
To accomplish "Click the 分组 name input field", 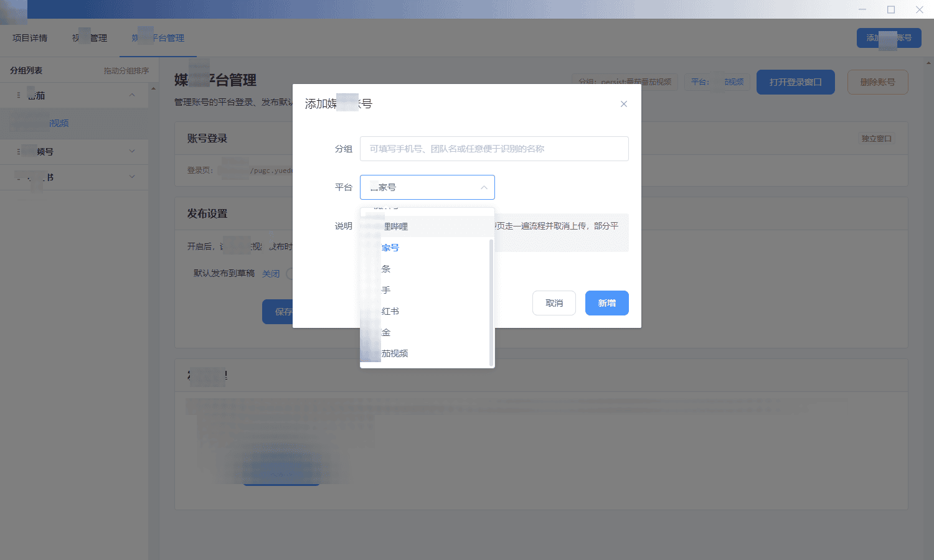I will (x=494, y=149).
